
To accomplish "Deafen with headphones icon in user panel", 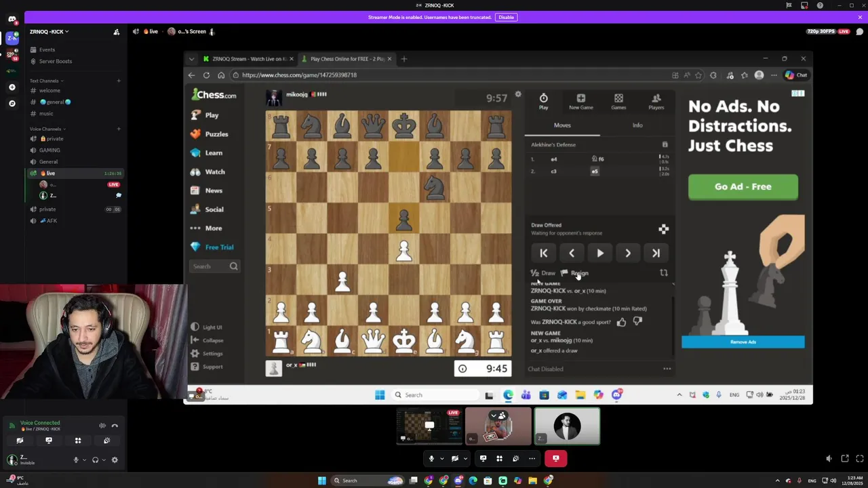I will (x=95, y=460).
